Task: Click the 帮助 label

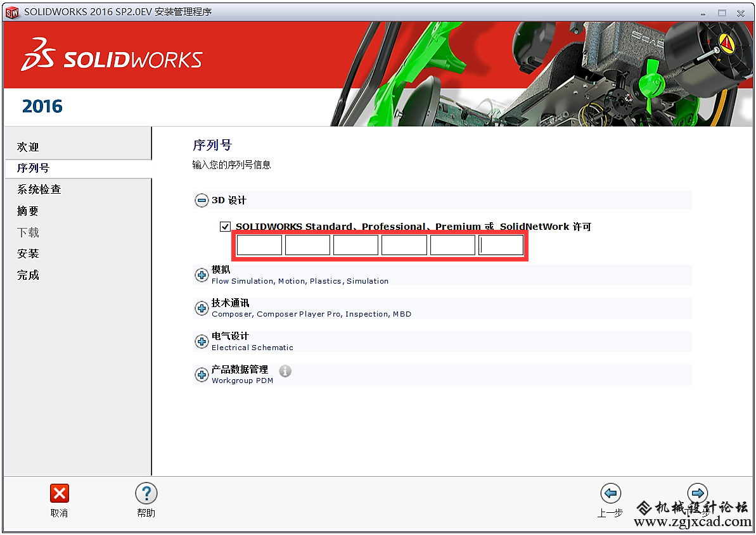Action: [x=146, y=513]
